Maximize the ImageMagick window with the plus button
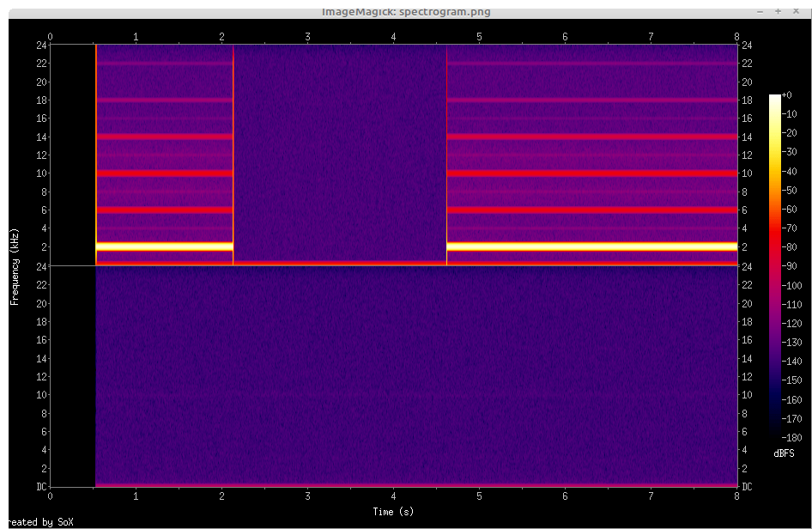The width and height of the screenshot is (812, 529). tap(778, 11)
